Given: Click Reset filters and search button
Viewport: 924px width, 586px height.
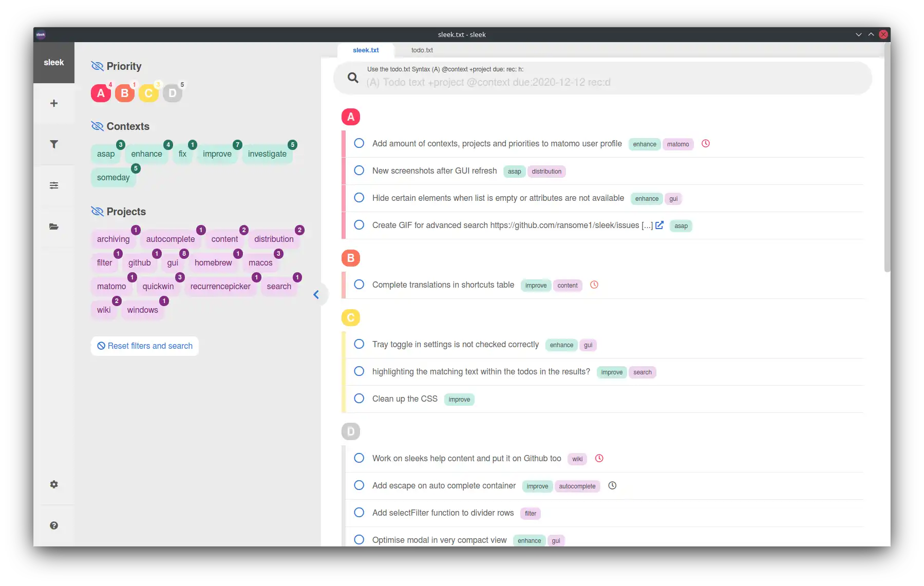Looking at the screenshot, I should point(145,346).
